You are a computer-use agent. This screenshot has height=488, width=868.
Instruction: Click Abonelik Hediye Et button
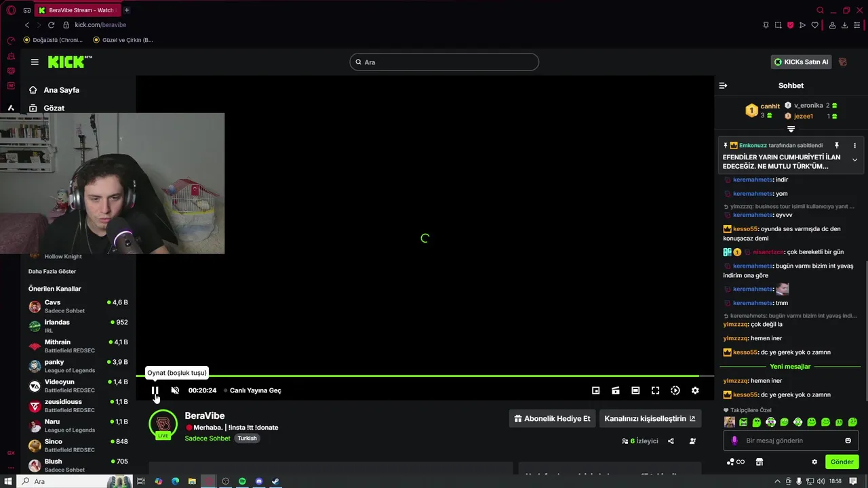[x=553, y=418]
